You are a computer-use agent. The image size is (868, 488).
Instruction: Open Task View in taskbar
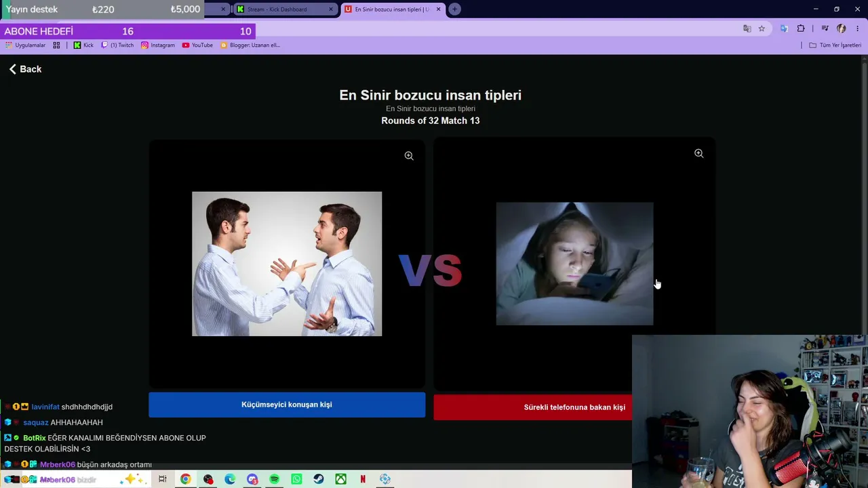[162, 479]
